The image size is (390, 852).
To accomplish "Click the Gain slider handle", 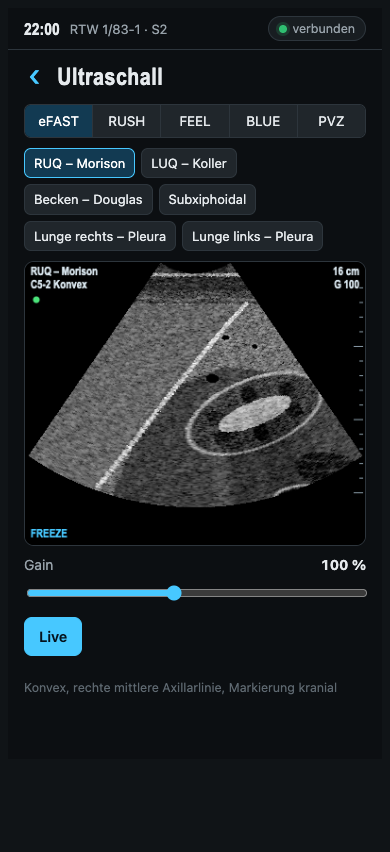I will coord(174,593).
